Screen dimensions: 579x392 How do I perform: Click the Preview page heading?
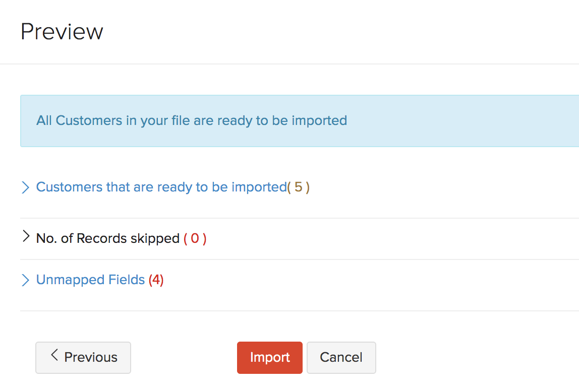click(x=62, y=32)
